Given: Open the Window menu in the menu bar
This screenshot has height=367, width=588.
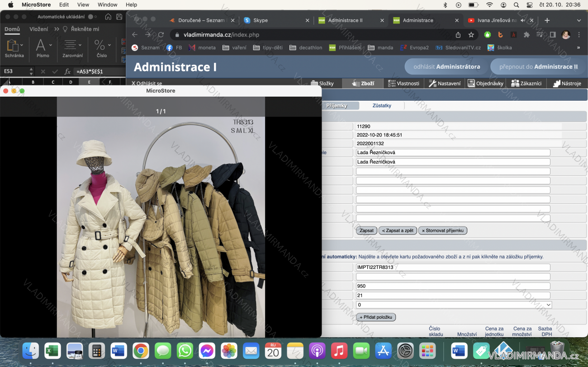Looking at the screenshot, I should click(107, 5).
